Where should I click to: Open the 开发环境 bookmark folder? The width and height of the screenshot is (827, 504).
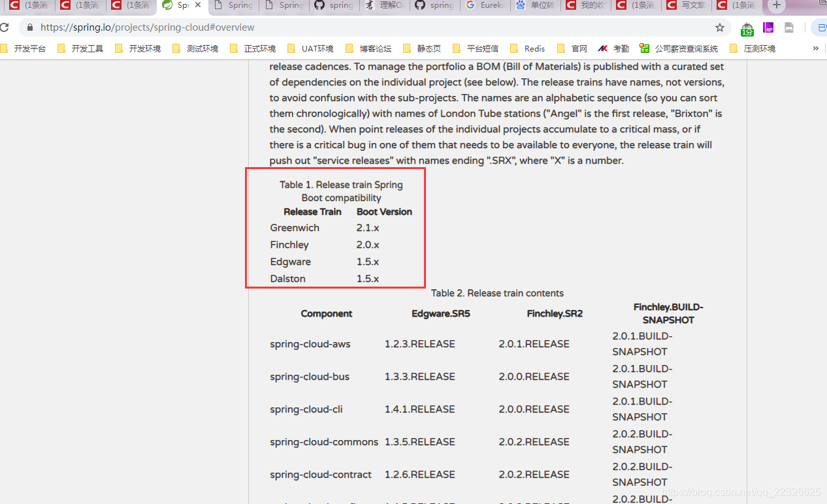point(138,48)
